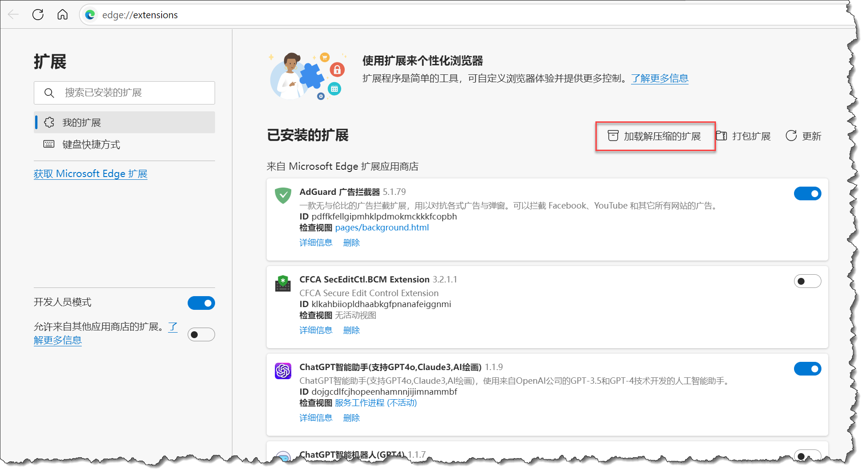The width and height of the screenshot is (868, 475).
Task: Click the browser back arrow
Action: pyautogui.click(x=14, y=15)
